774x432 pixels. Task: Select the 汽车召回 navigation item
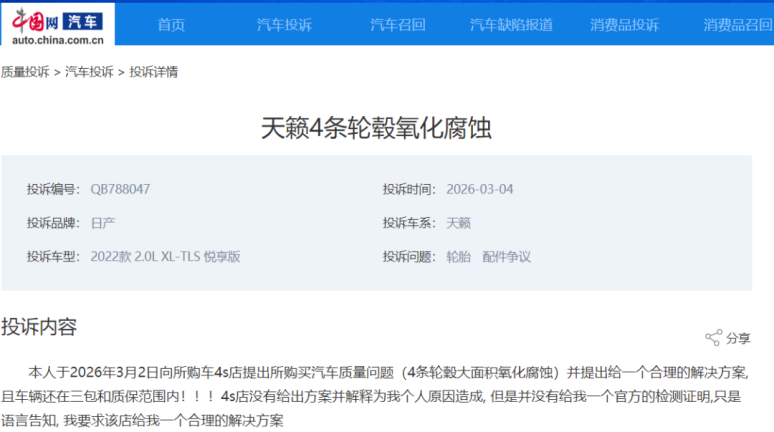pos(397,25)
